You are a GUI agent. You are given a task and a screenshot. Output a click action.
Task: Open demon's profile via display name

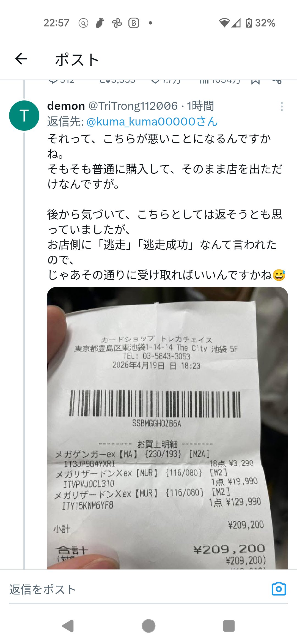point(66,106)
